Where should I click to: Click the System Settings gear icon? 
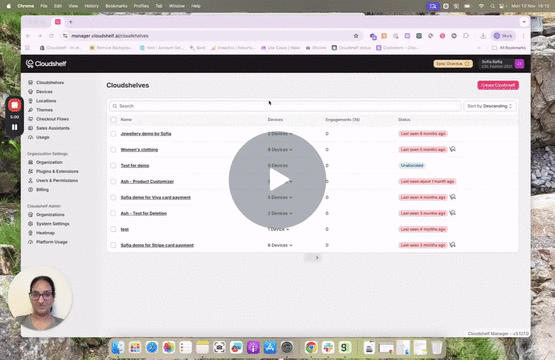click(30, 224)
